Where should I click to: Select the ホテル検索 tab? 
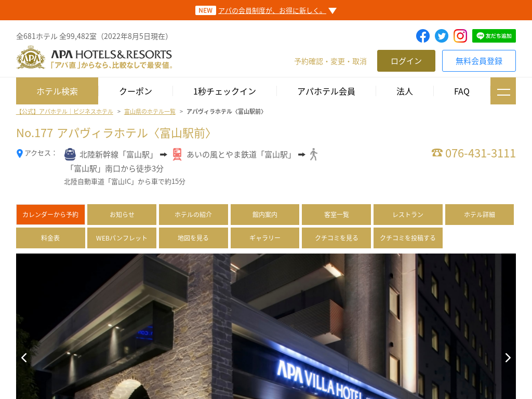(x=57, y=91)
